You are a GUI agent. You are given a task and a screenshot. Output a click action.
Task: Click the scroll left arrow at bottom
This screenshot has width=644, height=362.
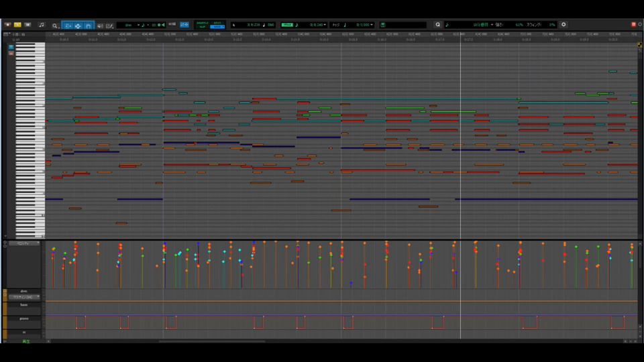point(48,341)
